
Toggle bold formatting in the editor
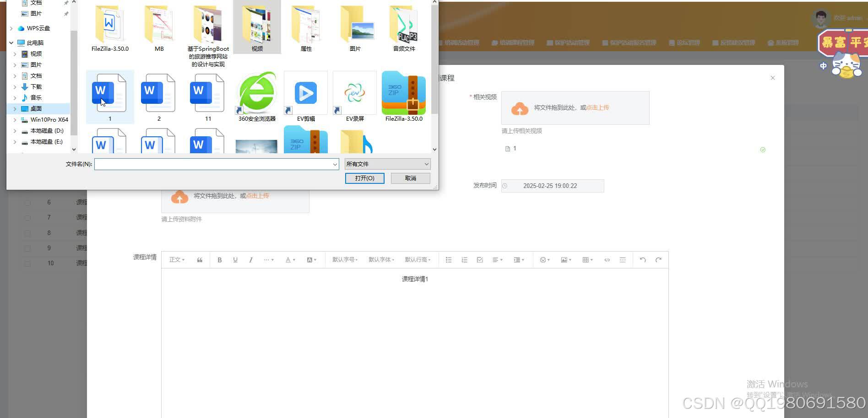(220, 259)
